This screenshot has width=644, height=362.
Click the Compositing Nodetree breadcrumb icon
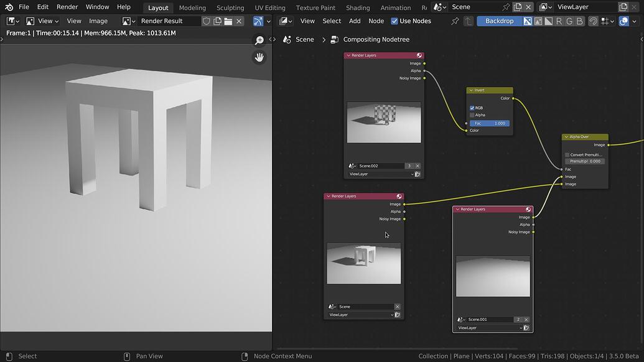pyautogui.click(x=334, y=39)
